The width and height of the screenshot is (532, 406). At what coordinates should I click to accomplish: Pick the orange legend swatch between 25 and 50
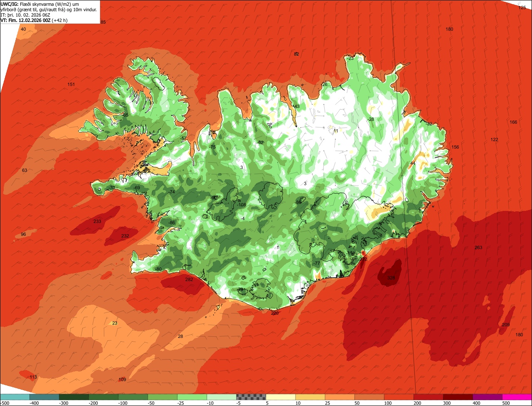click(x=340, y=397)
